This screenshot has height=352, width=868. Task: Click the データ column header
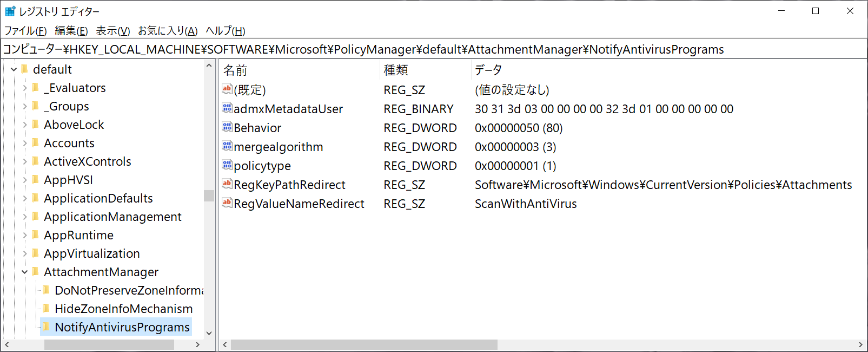[x=669, y=70]
